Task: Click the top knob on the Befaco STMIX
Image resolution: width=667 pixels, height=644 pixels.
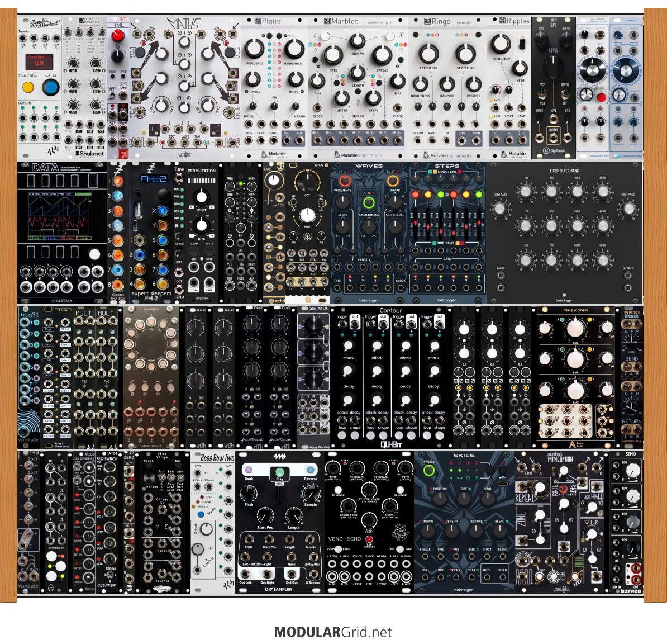Action: click(632, 470)
